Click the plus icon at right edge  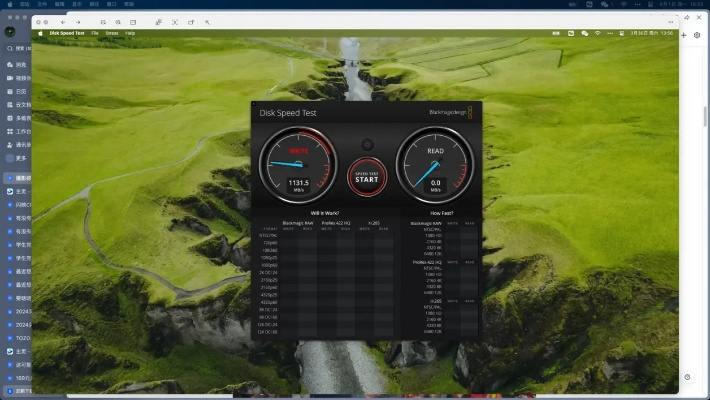(684, 35)
